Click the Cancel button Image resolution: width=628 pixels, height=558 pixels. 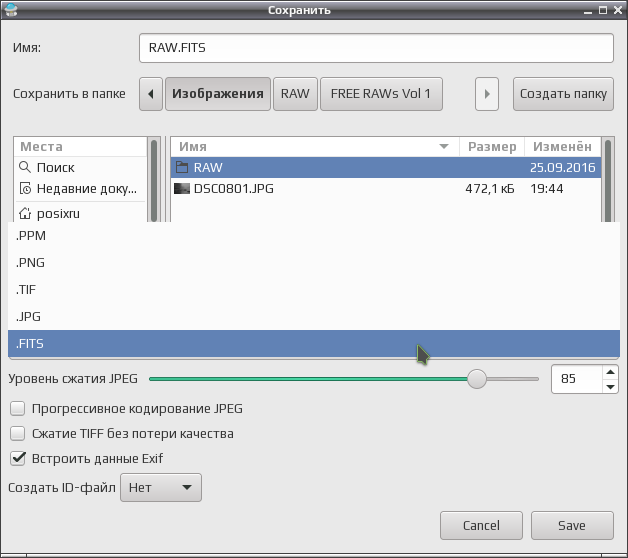[481, 525]
